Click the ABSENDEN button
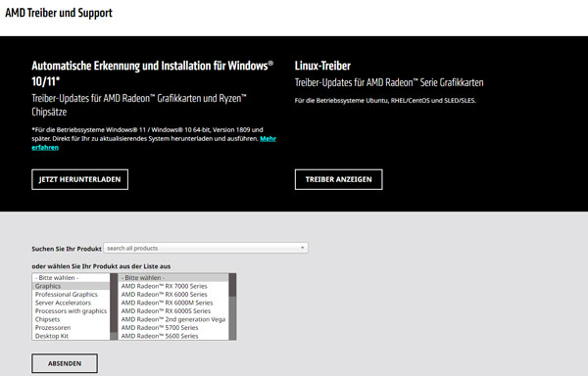This screenshot has width=588, height=376. 65,363
